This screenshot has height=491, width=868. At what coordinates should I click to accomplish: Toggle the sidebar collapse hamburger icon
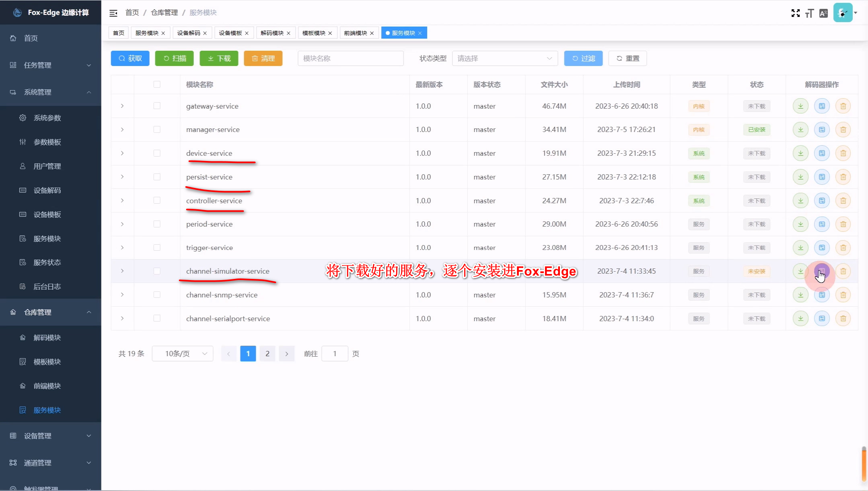coord(113,13)
